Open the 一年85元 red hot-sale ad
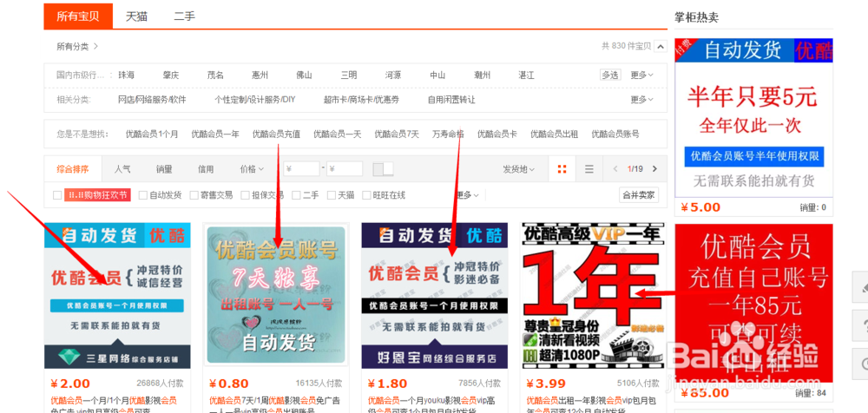Viewport: 868px width, 413px height. point(753,304)
